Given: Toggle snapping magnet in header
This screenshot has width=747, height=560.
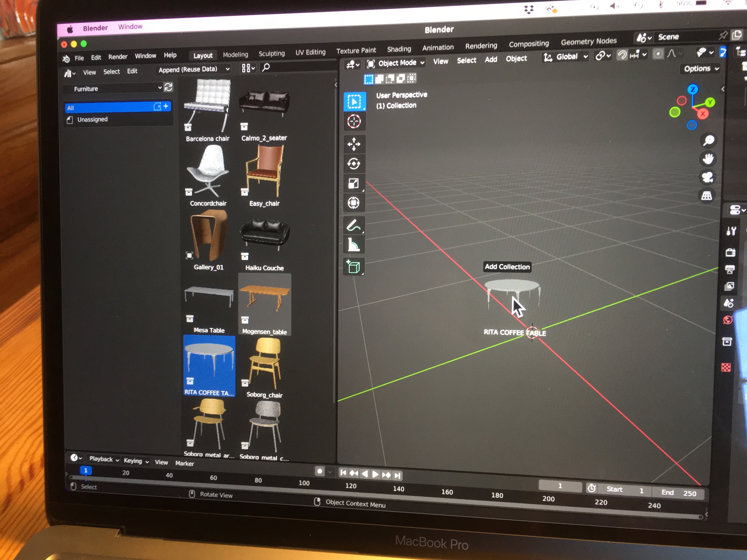Looking at the screenshot, I should point(622,55).
